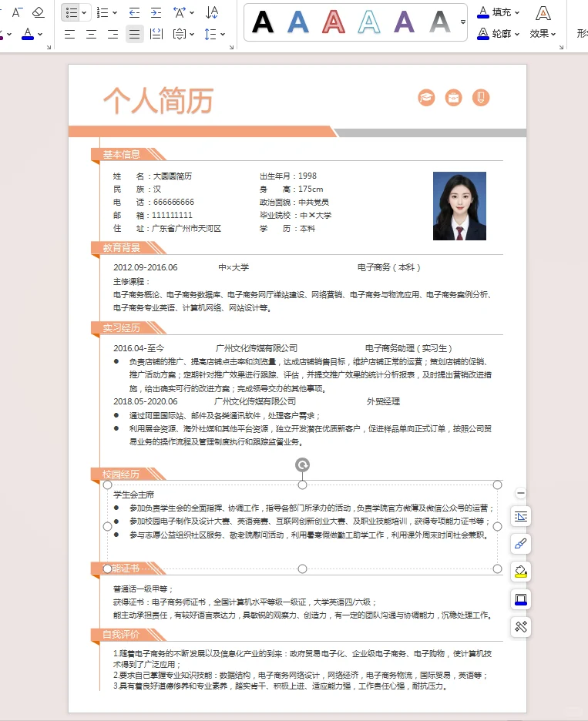Image resolution: width=588 pixels, height=721 pixels.
Task: Align text to the left
Action: (69, 34)
